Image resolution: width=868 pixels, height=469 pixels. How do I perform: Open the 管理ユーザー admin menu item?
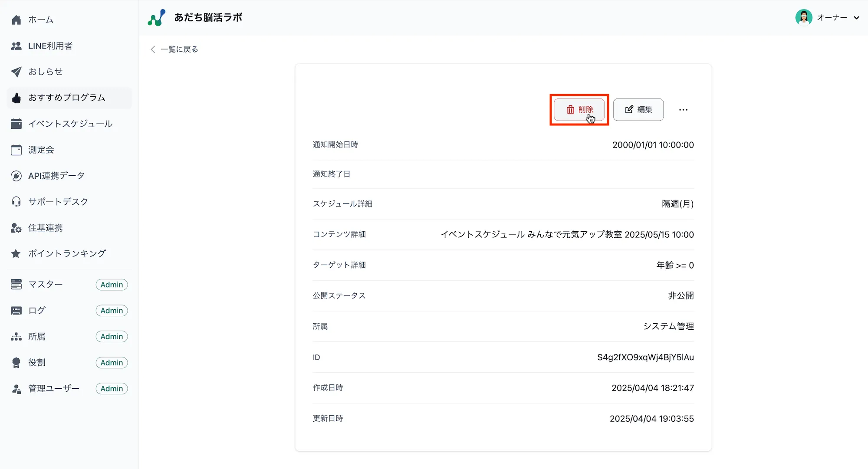point(53,388)
